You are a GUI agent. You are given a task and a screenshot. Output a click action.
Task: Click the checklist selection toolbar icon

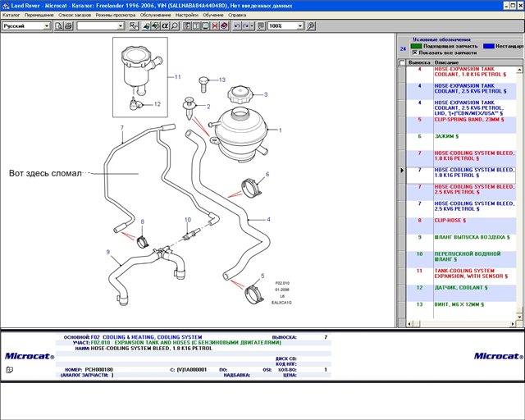(x=134, y=25)
